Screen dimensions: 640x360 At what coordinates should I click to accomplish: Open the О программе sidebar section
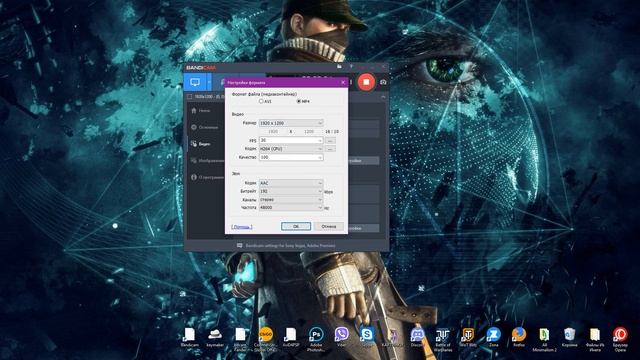point(207,177)
